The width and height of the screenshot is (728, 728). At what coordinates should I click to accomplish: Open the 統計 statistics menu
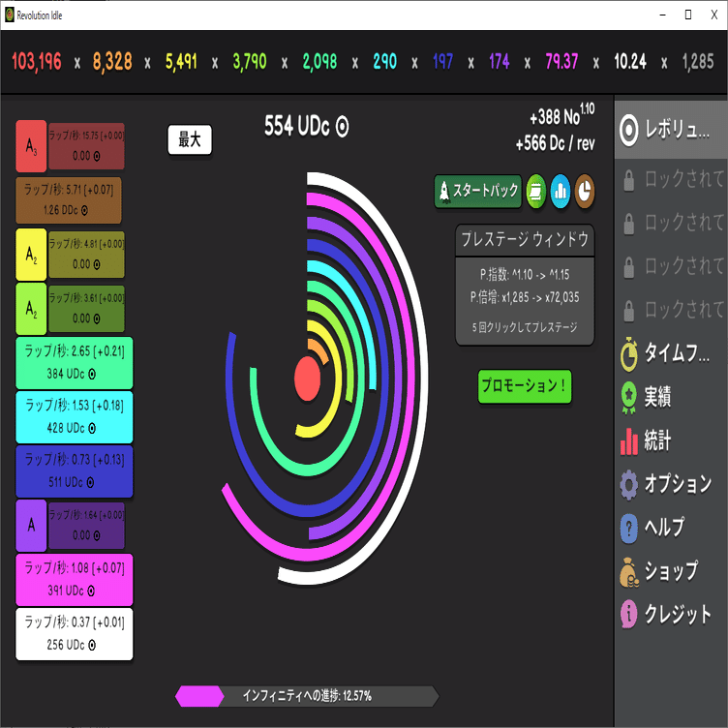click(671, 441)
